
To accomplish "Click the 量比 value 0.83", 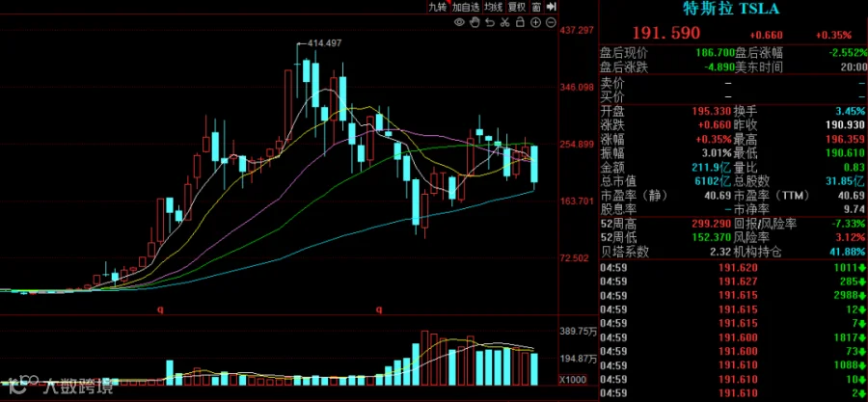I will point(854,168).
